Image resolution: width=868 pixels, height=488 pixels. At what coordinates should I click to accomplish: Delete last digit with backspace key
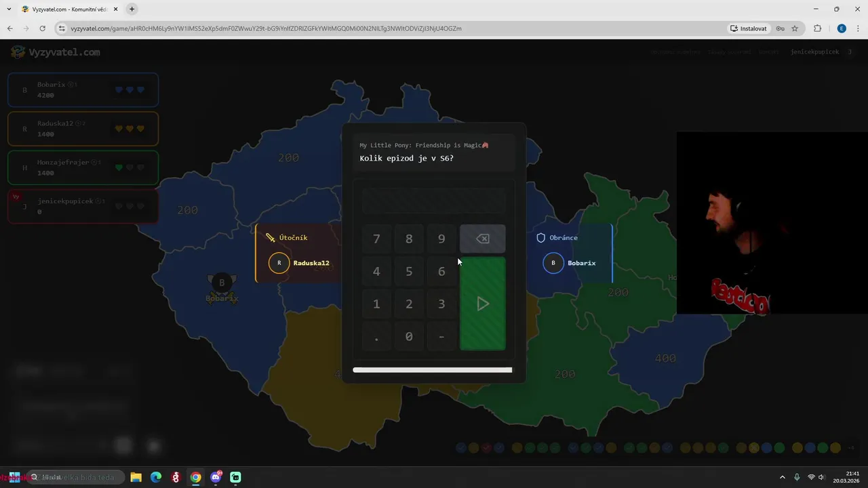coord(482,239)
